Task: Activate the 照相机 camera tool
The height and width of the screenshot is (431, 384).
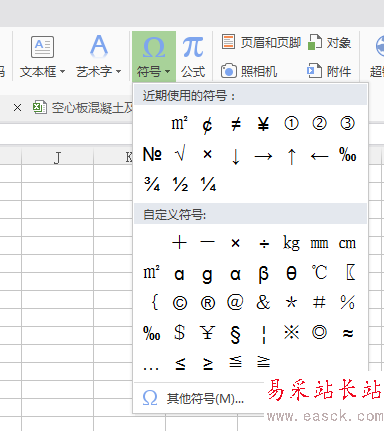Action: click(249, 71)
